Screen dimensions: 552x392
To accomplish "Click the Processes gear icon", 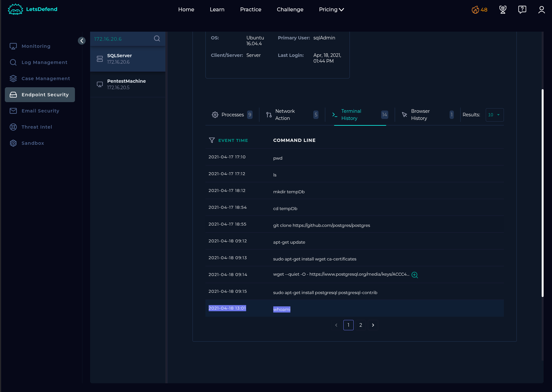I will [x=215, y=115].
